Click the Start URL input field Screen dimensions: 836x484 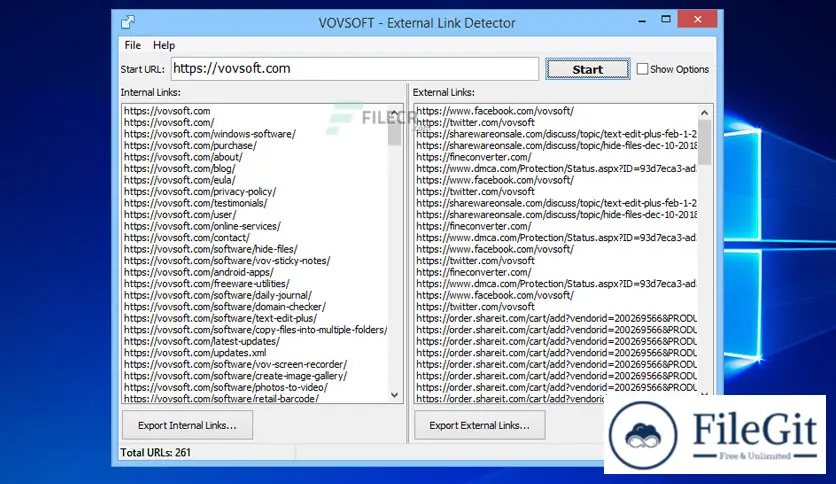pyautogui.click(x=355, y=69)
